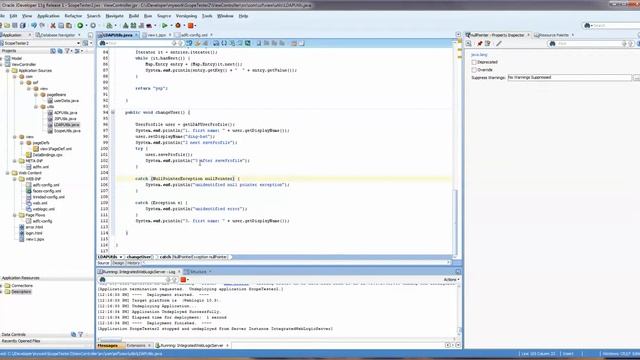Switch to the view1.jspx editor tab
This screenshot has height=360, width=640.
coord(156,35)
